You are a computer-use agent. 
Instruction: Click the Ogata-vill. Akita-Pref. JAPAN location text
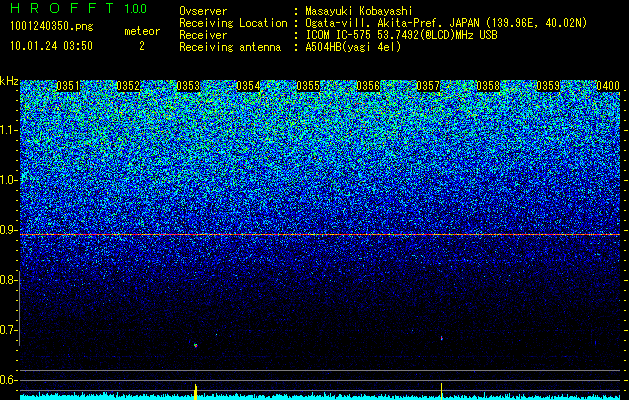coord(446,23)
